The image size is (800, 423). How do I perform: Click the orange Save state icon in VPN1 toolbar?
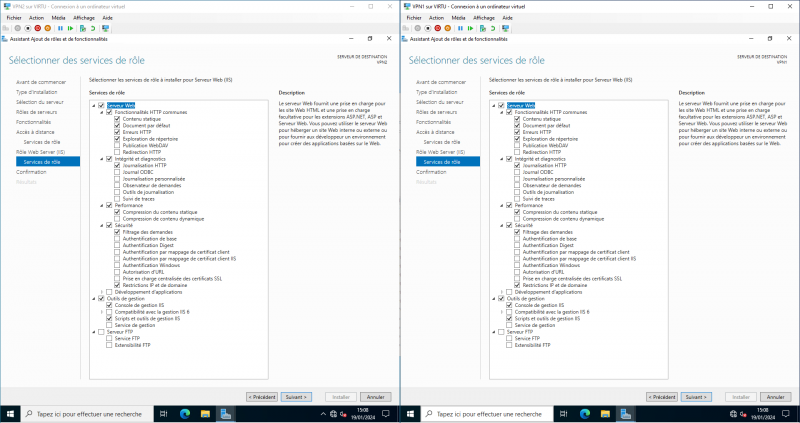447,28
